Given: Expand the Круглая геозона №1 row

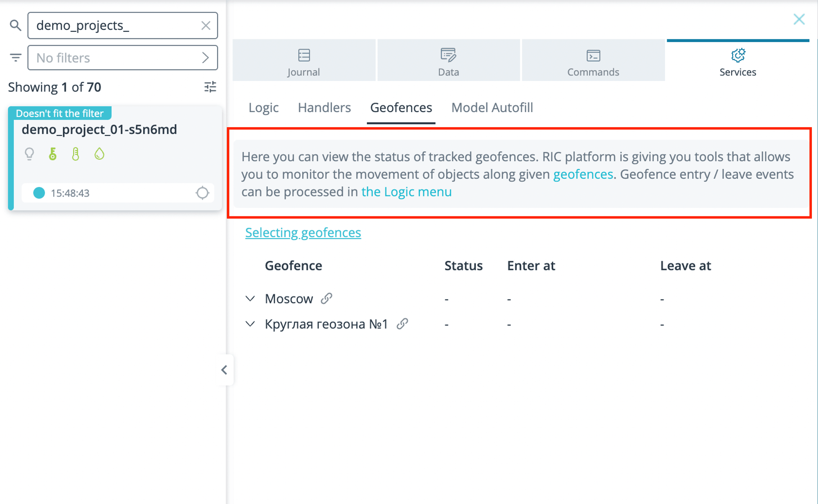Looking at the screenshot, I should pos(250,324).
